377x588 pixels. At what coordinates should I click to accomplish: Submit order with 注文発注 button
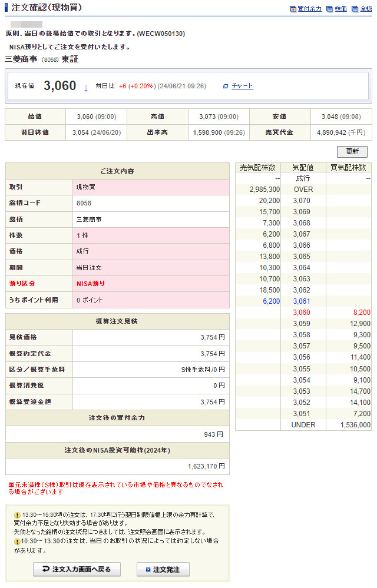(163, 569)
